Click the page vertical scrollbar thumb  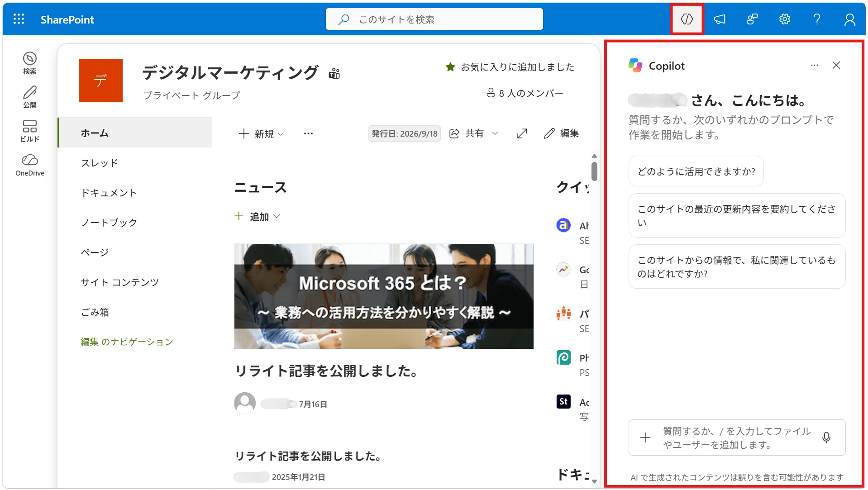coord(594,171)
